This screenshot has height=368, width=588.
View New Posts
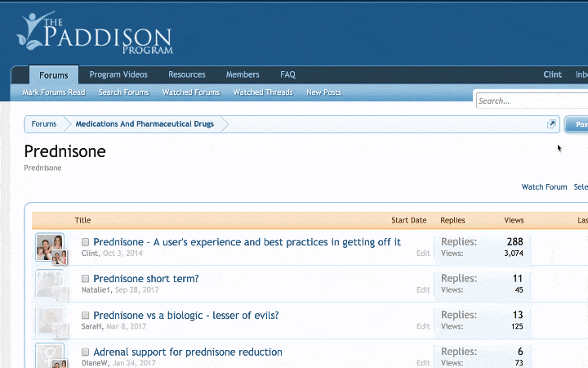[x=323, y=92]
